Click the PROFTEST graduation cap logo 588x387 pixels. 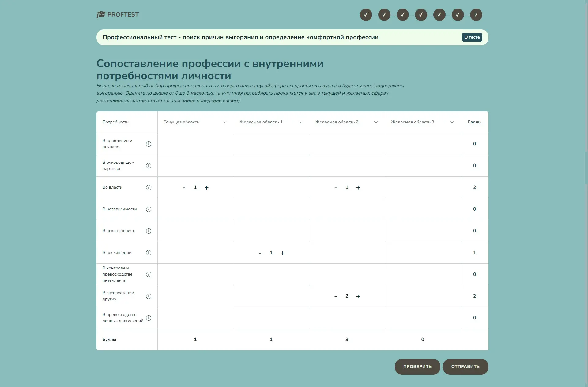click(x=101, y=14)
